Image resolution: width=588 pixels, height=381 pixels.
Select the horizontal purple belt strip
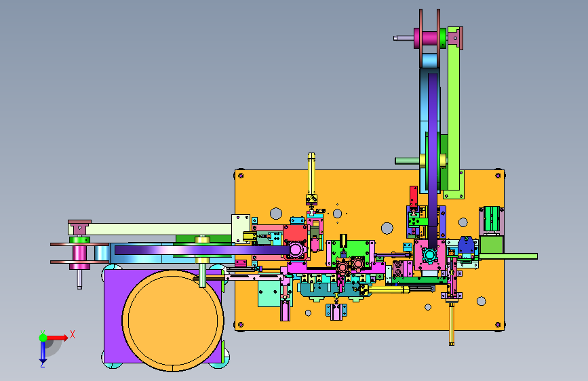pyautogui.click(x=203, y=249)
